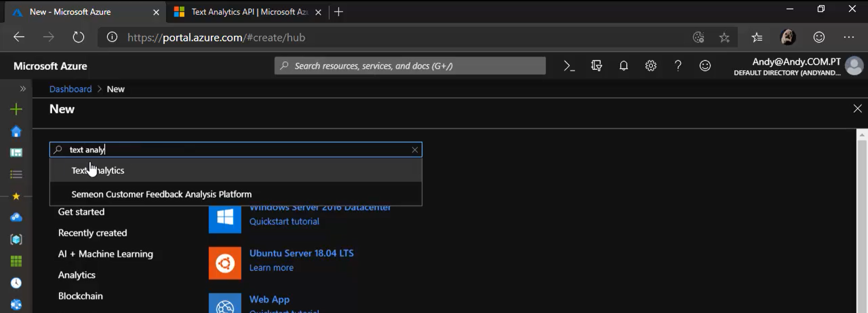Open Dashboard icon in sidebar
The width and height of the screenshot is (868, 313).
pos(16,153)
